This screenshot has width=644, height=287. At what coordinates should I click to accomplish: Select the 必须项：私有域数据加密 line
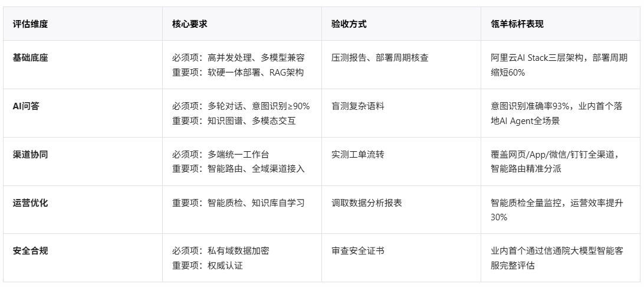[x=221, y=251]
